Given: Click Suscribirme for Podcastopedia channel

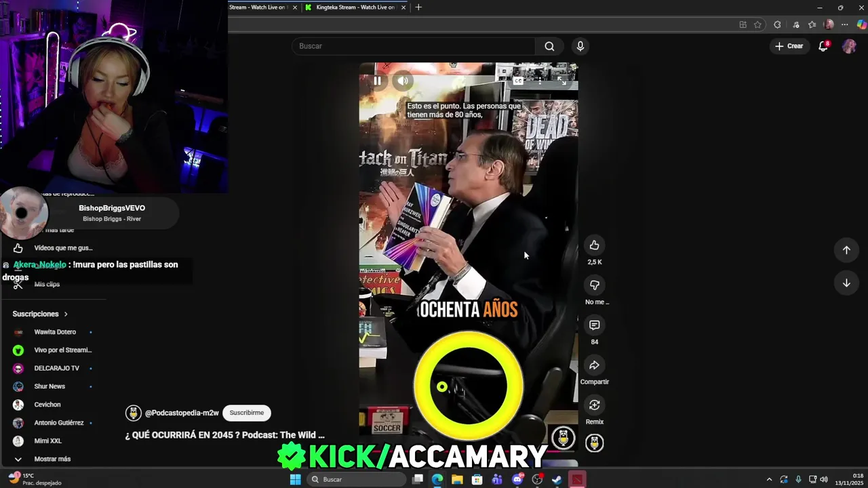Looking at the screenshot, I should [246, 413].
